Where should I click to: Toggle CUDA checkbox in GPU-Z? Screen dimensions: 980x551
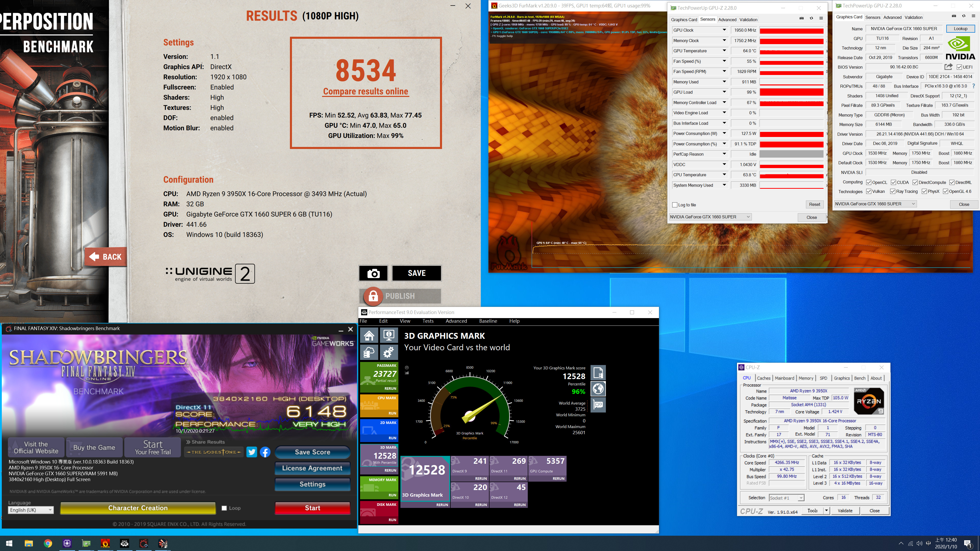(x=893, y=183)
